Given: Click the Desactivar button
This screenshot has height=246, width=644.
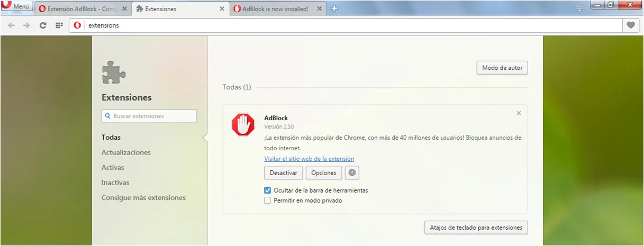Looking at the screenshot, I should coord(284,173).
